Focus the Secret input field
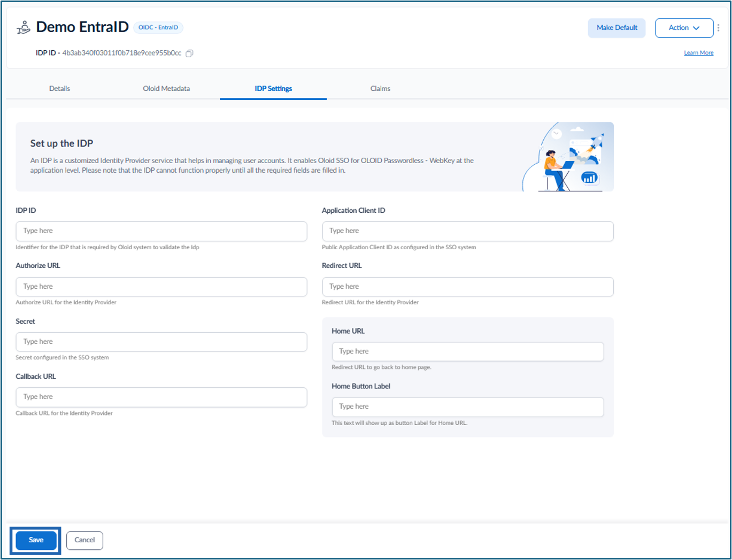The height and width of the screenshot is (560, 732). pyautogui.click(x=161, y=342)
